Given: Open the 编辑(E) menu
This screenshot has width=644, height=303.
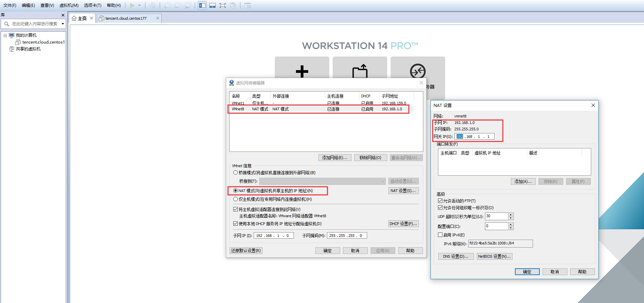Looking at the screenshot, I should coord(28,5).
